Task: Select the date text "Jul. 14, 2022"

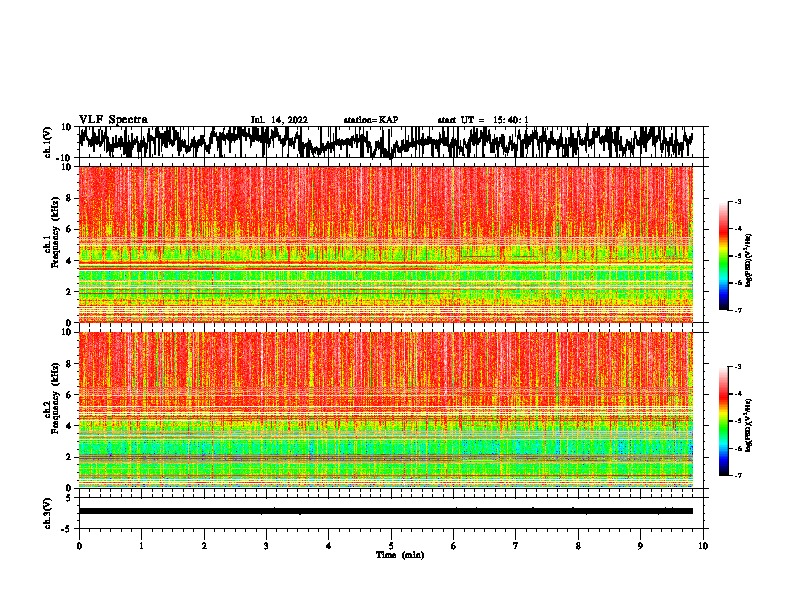Action: pyautogui.click(x=279, y=120)
